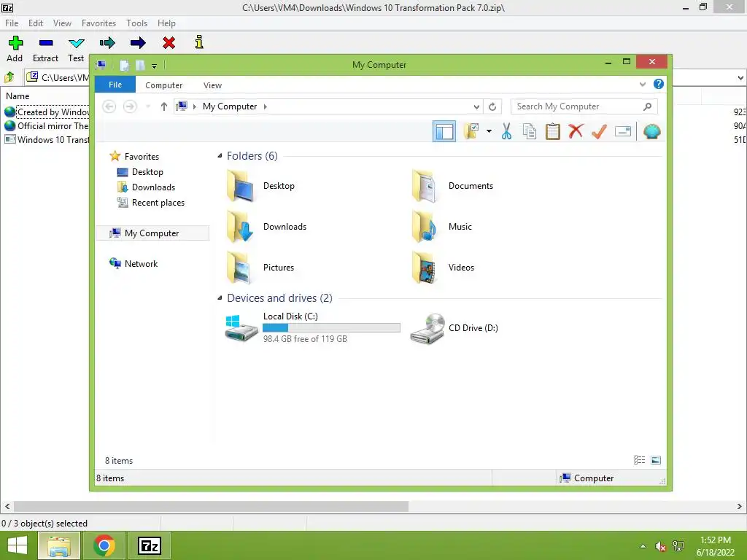
Task: Click the 7-Zip up folder icon
Action: (9, 77)
